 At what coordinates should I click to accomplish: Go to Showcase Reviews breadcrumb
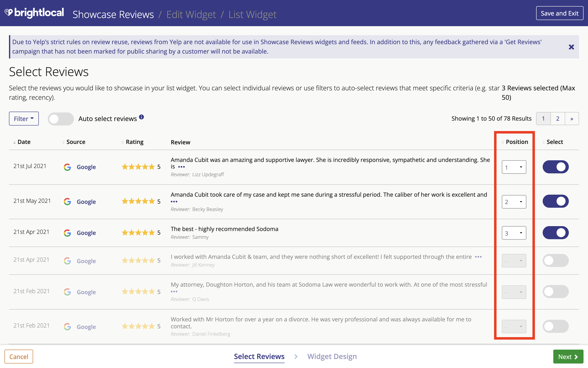click(113, 14)
